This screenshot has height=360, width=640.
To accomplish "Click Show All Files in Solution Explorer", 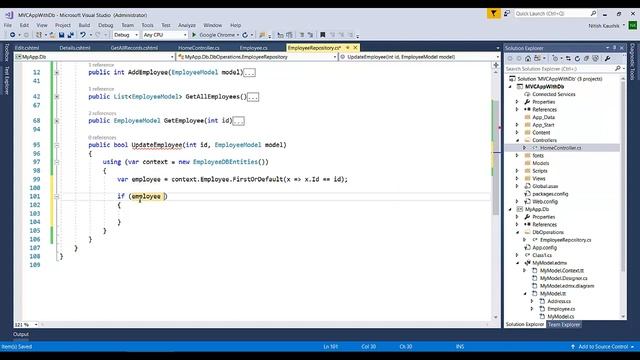I will click(596, 59).
